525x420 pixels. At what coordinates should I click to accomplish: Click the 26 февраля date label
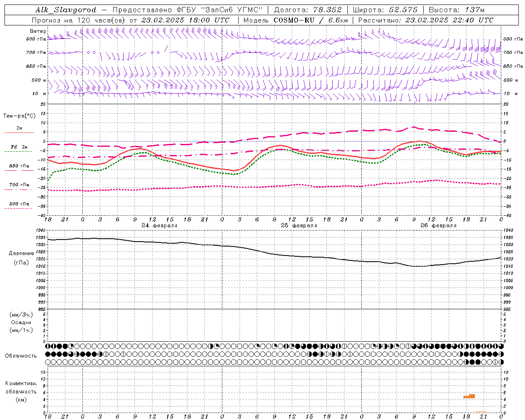(438, 226)
